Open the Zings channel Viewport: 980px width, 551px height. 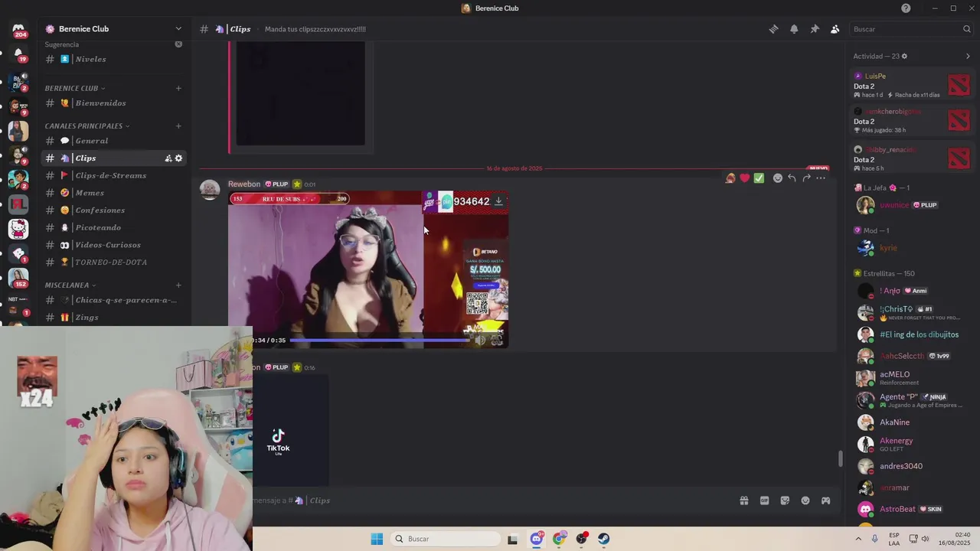coord(87,317)
